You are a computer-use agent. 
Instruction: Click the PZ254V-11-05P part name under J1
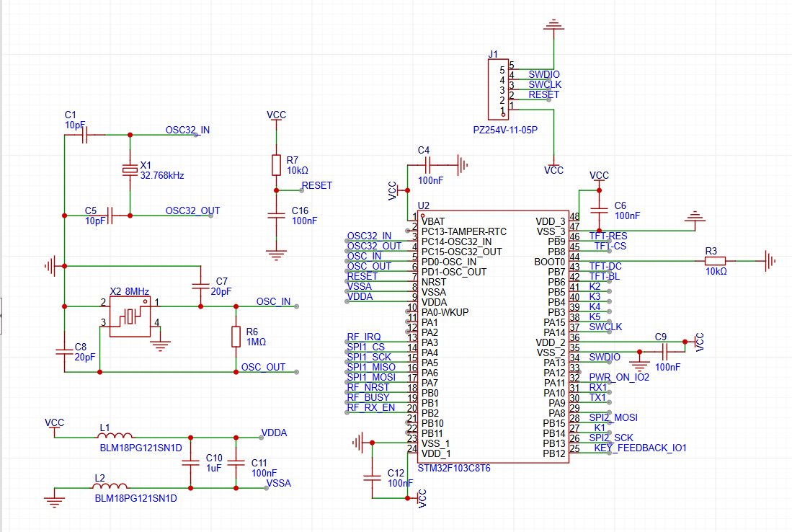505,130
